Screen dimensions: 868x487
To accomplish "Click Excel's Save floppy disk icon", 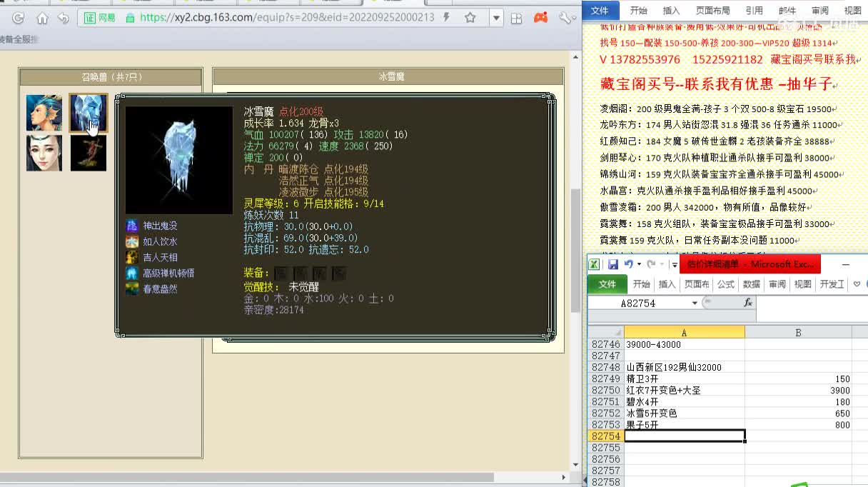I will [x=612, y=264].
